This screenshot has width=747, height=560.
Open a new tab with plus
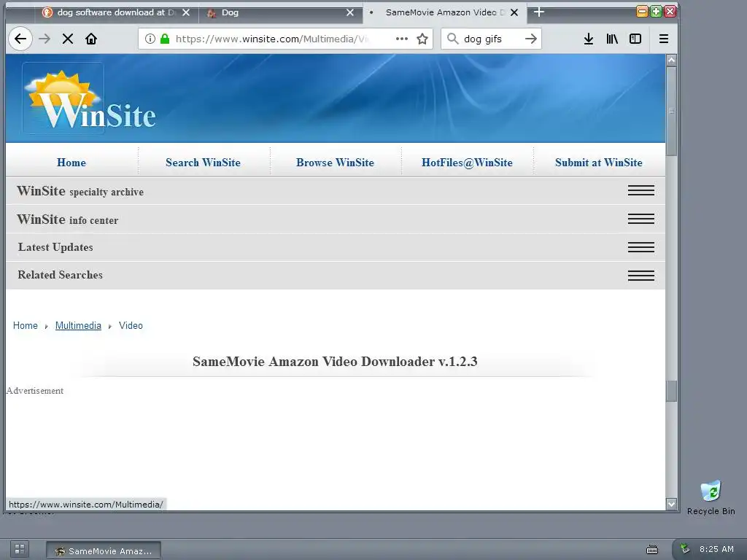click(539, 12)
